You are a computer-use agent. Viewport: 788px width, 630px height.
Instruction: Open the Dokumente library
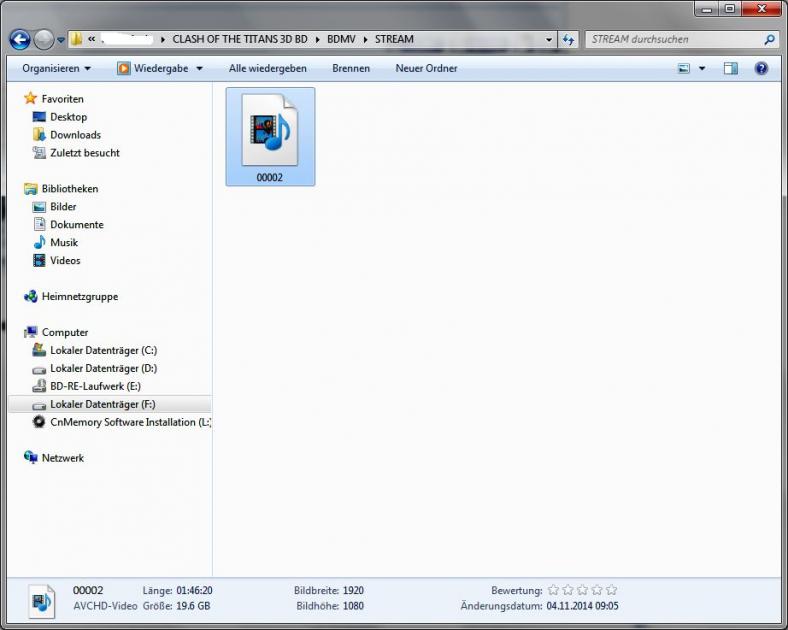pyautogui.click(x=77, y=225)
